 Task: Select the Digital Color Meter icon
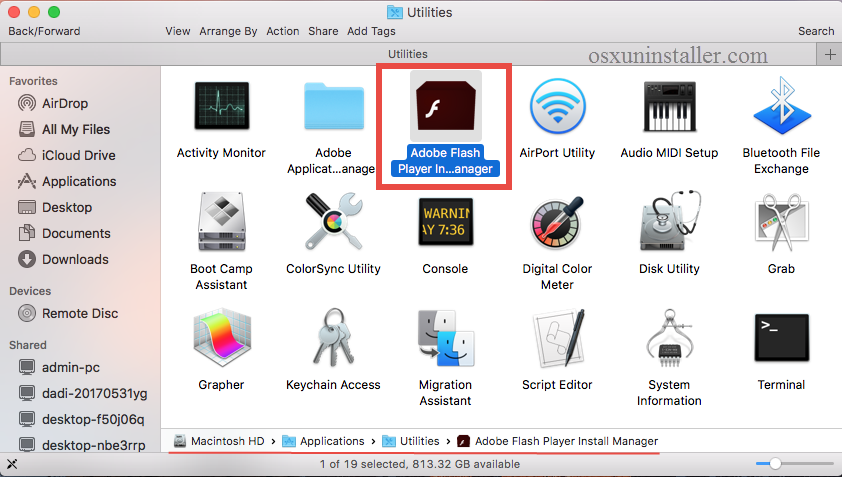click(x=557, y=223)
